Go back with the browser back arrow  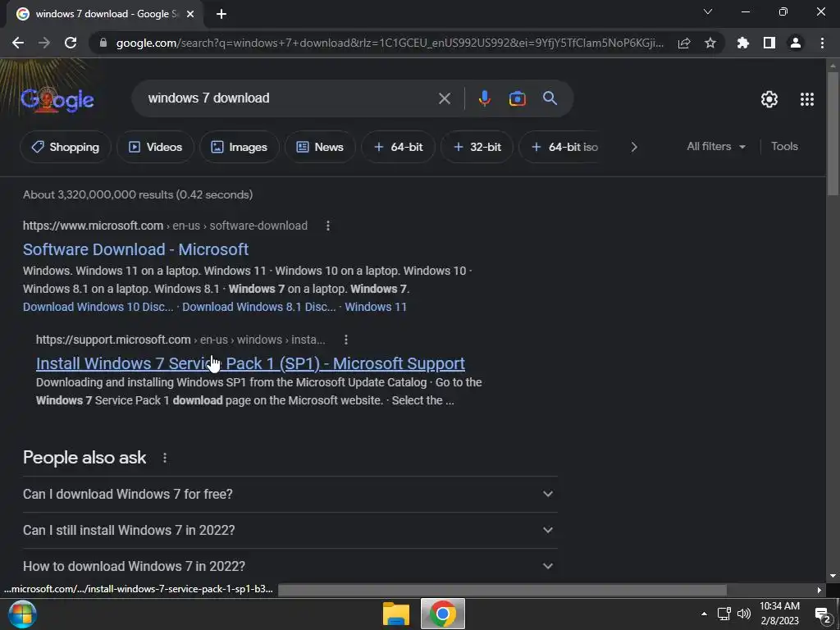(x=18, y=43)
